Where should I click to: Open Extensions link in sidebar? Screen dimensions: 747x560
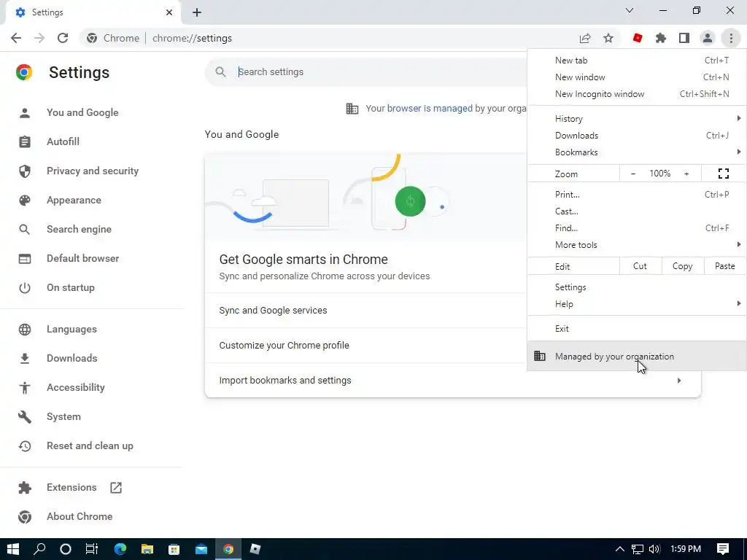click(71, 488)
